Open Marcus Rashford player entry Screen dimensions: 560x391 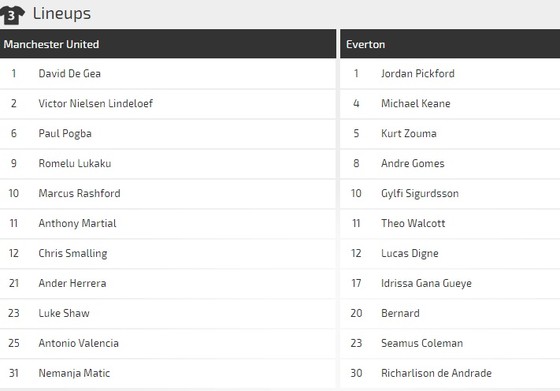point(79,194)
